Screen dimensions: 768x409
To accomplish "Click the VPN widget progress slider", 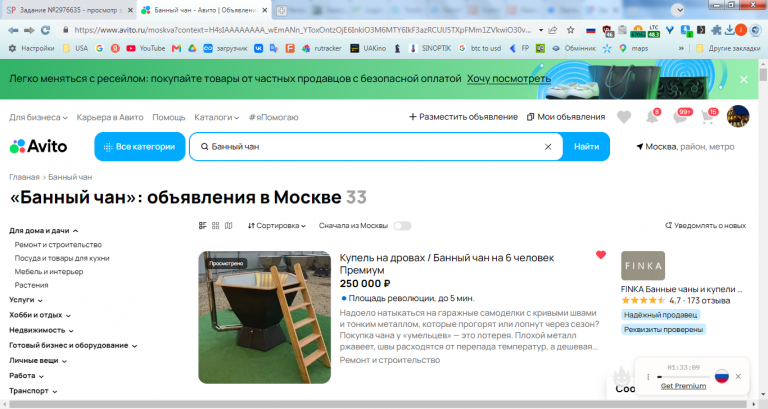I will coord(683,377).
